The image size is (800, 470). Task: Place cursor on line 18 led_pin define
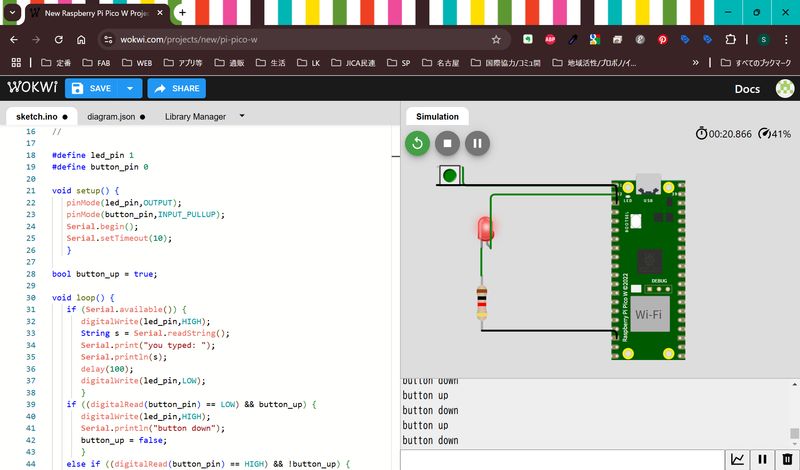tap(93, 155)
